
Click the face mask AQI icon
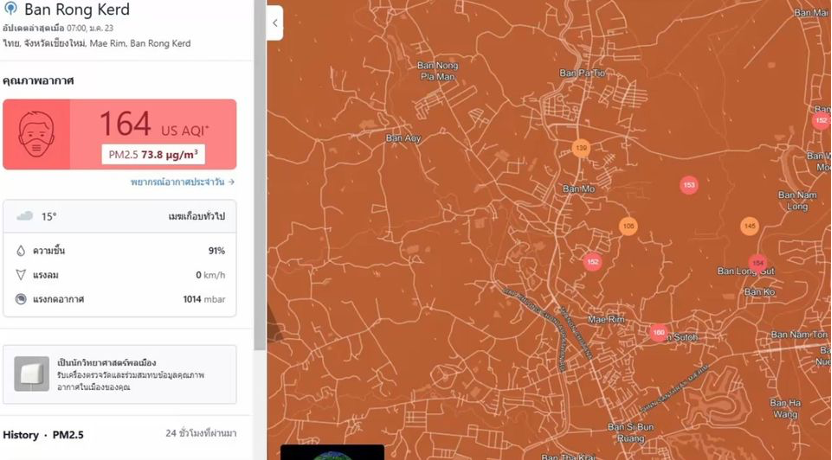pos(36,133)
